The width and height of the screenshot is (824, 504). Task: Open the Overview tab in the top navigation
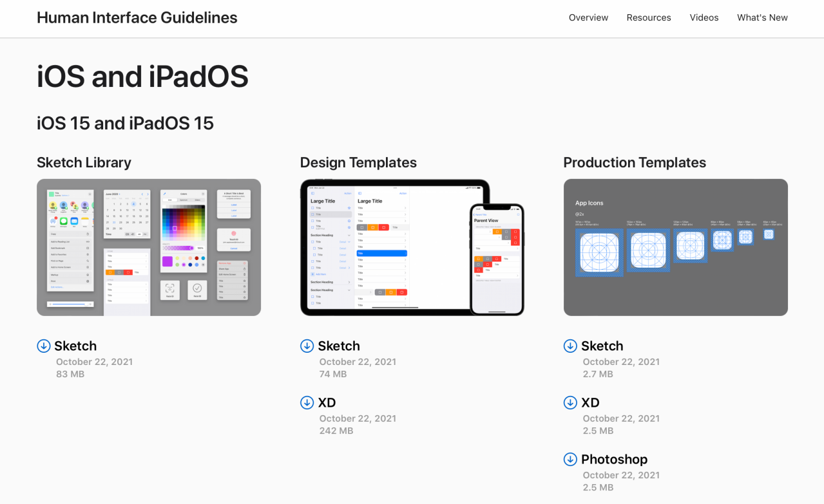click(x=588, y=17)
